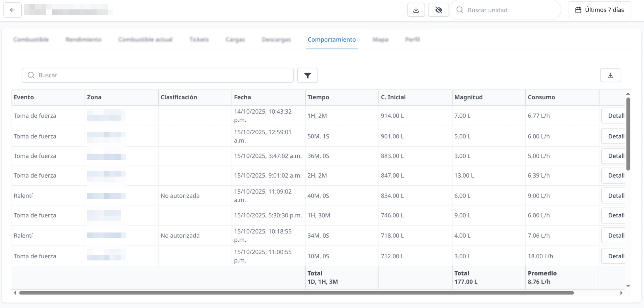Download the report from the top toolbar
Screen dimensions: 644x308
(x=416, y=10)
